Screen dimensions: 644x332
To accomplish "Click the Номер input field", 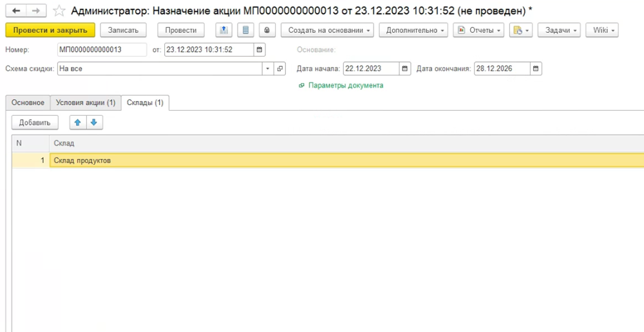I will click(x=103, y=50).
